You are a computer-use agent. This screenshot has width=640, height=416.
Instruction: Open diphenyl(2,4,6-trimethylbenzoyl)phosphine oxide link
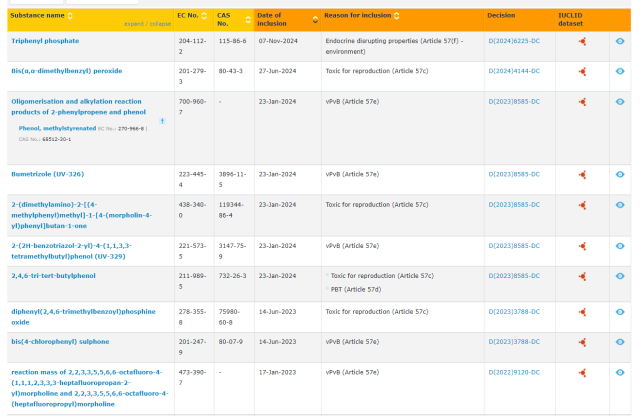83,317
